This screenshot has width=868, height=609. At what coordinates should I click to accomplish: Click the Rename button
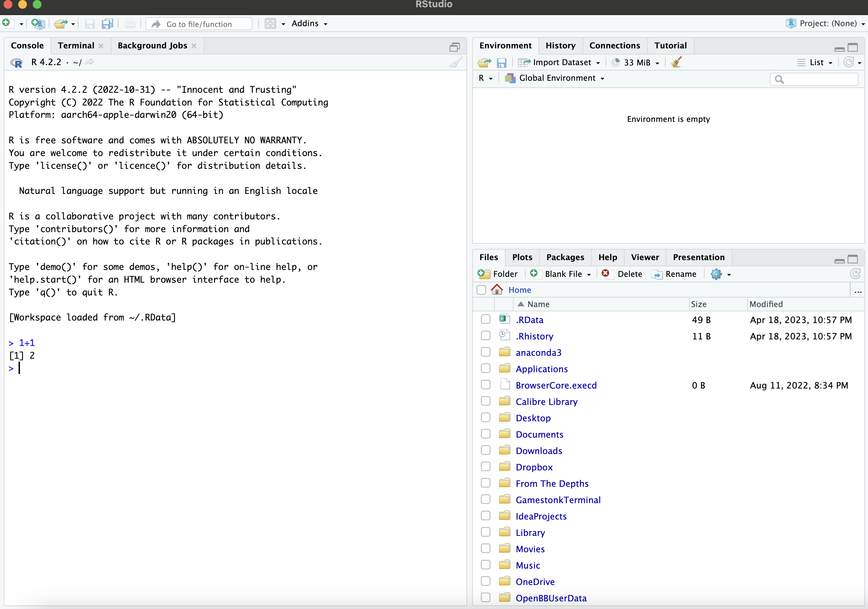[675, 274]
